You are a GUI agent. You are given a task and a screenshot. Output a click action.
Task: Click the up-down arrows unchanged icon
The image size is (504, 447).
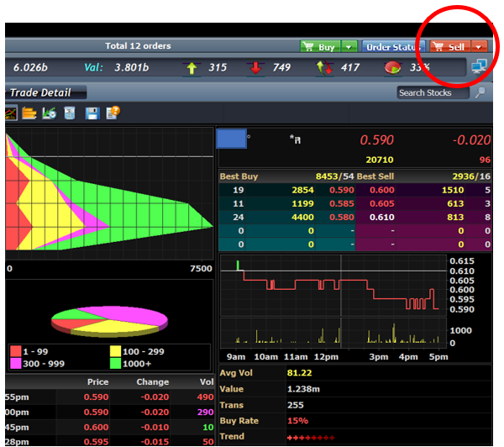324,68
